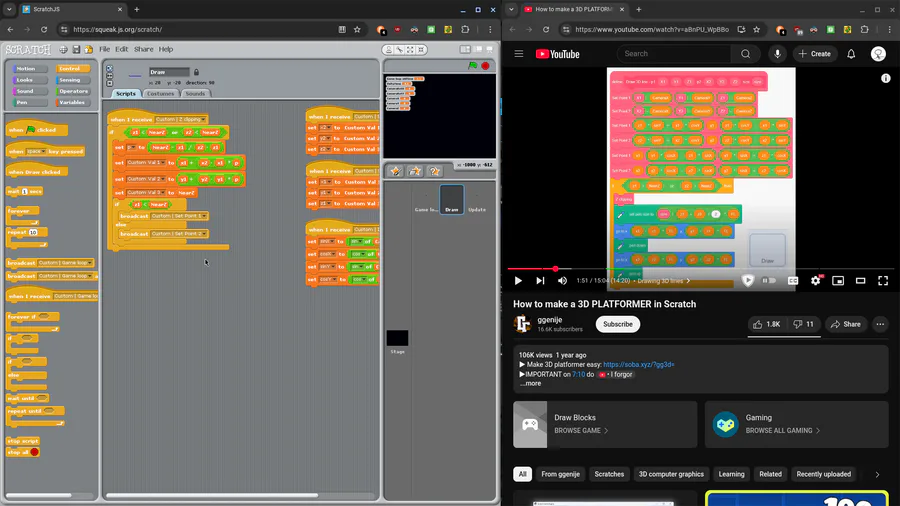Click the green flag to start Scratch project
Viewport: 900px width, 506px height.
(x=472, y=66)
